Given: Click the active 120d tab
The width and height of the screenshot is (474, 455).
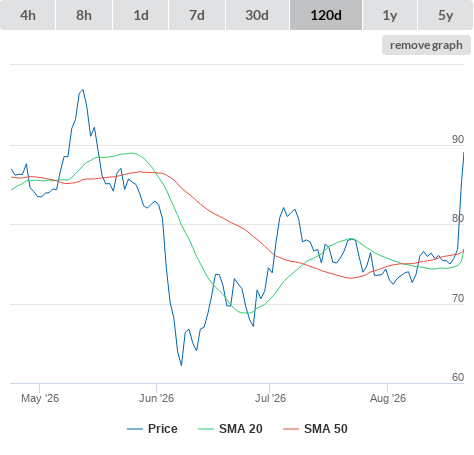Looking at the screenshot, I should coord(326,15).
